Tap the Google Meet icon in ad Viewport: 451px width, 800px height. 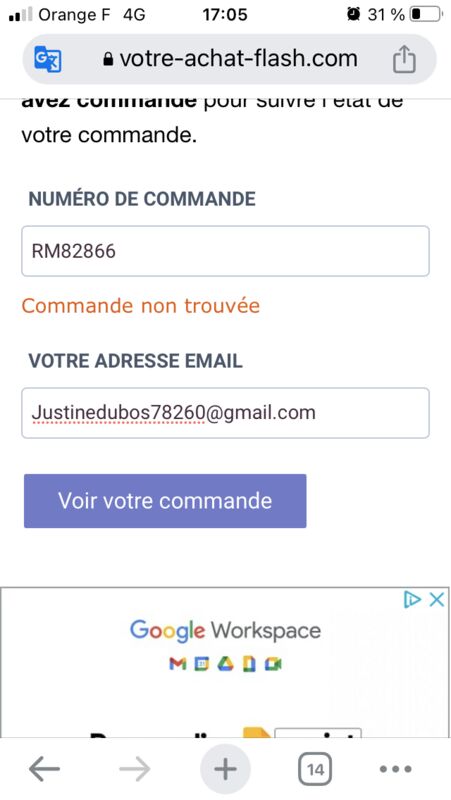(274, 664)
